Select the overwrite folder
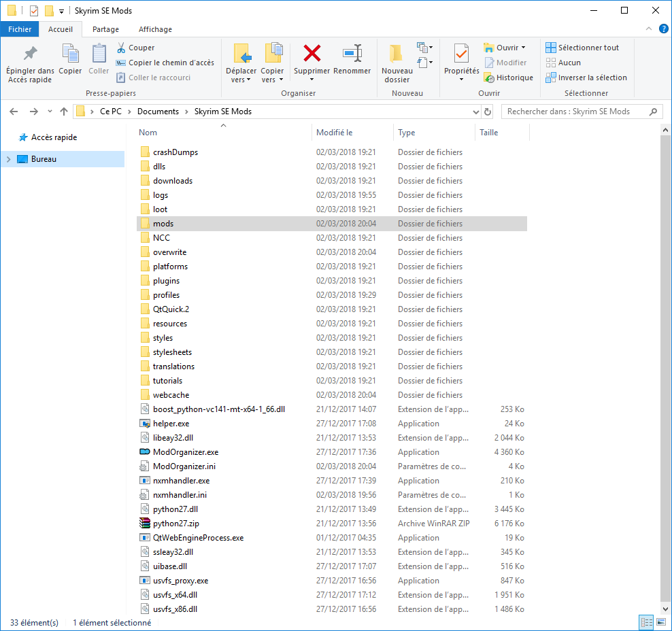672x631 pixels. [332, 252]
